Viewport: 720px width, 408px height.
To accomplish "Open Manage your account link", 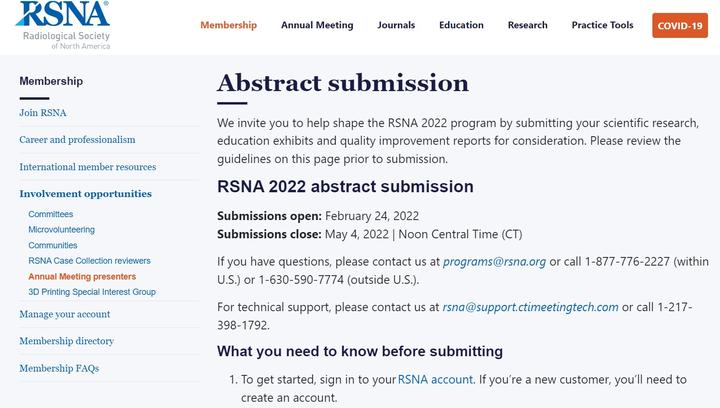I will coord(65,314).
